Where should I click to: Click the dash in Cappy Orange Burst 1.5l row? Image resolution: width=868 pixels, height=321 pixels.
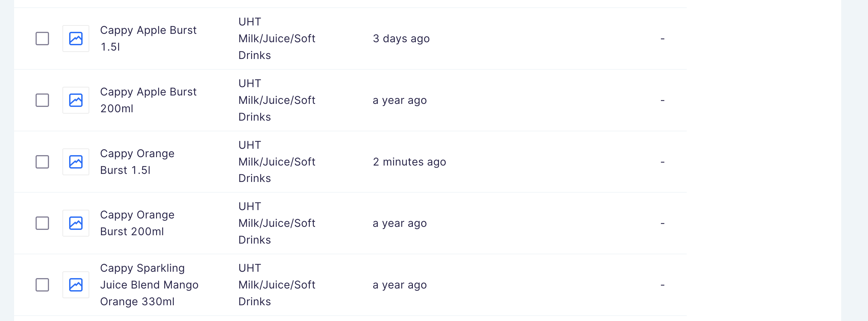point(663,162)
